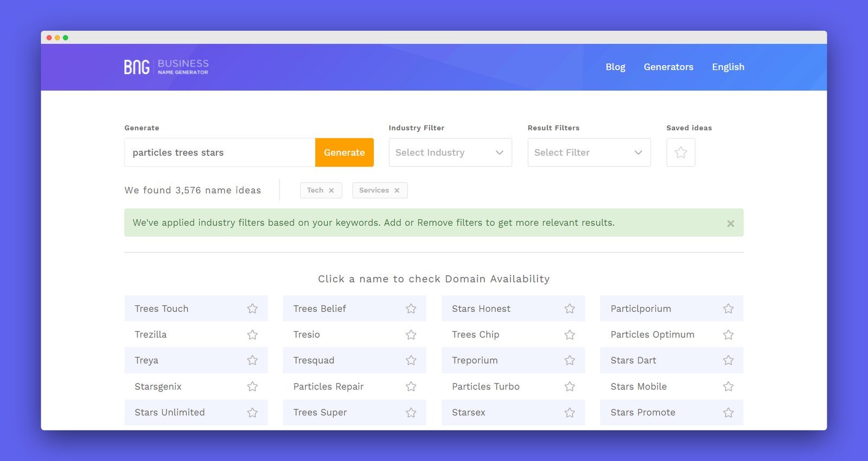
Task: Star the Starsgenix name
Action: (x=252, y=386)
